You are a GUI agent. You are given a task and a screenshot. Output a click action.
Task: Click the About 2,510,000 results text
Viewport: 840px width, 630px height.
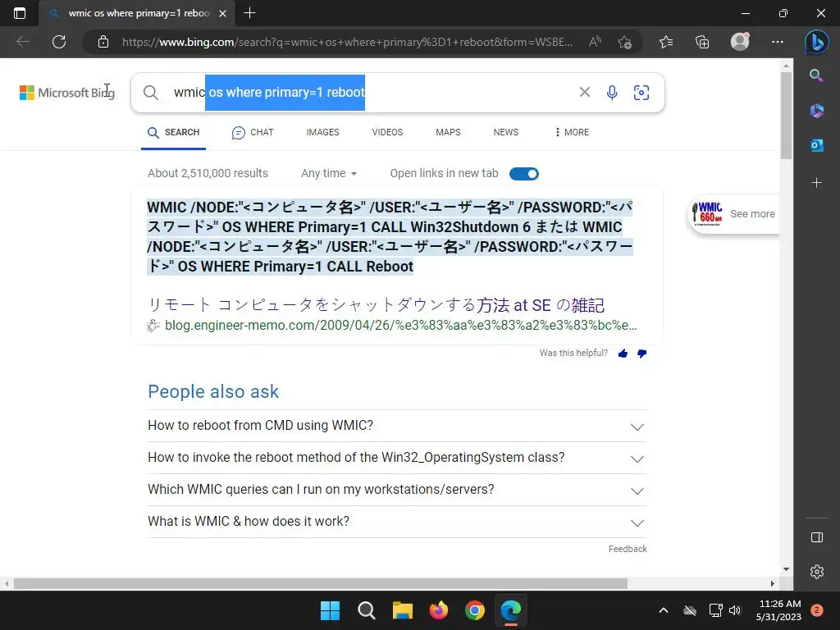[x=208, y=174]
